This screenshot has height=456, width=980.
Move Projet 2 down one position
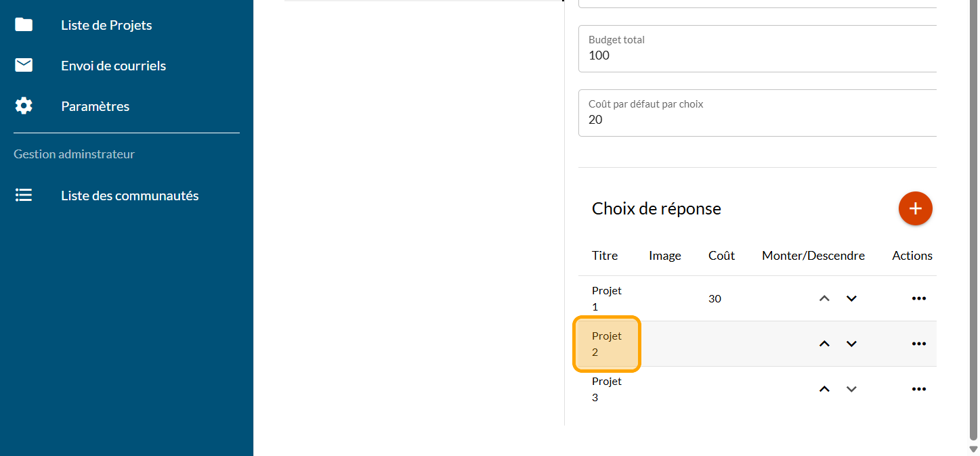tap(851, 344)
